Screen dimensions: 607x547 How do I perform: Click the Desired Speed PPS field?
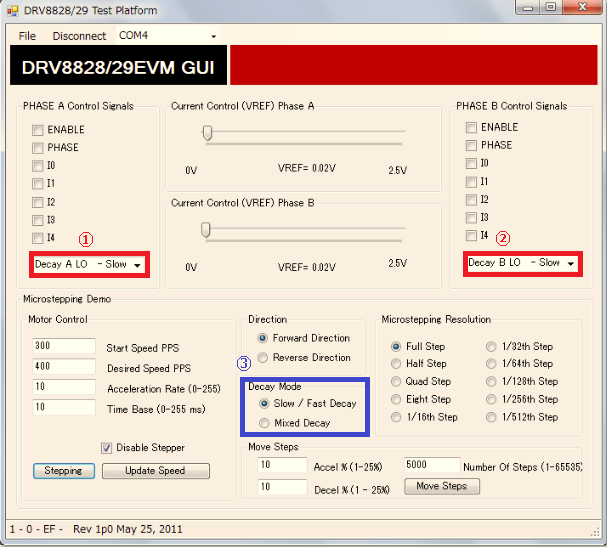[x=64, y=366]
